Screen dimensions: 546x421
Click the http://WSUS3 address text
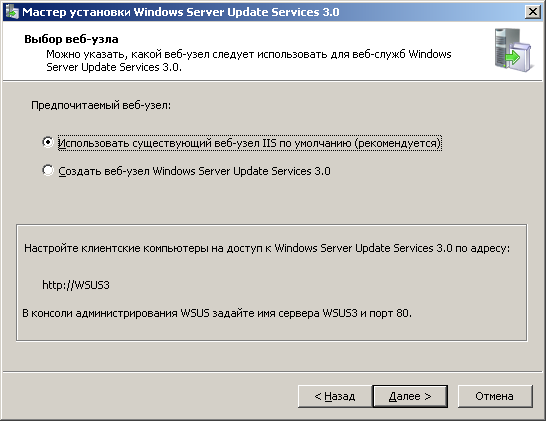(x=76, y=285)
